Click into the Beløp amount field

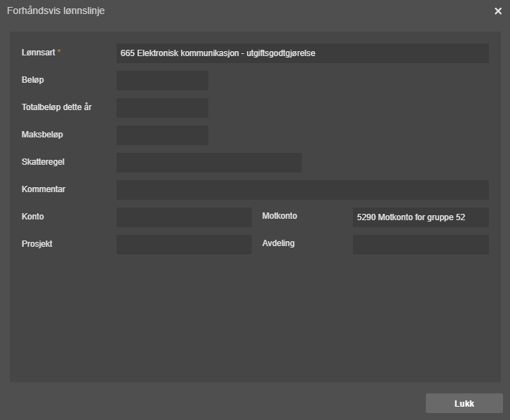click(162, 81)
